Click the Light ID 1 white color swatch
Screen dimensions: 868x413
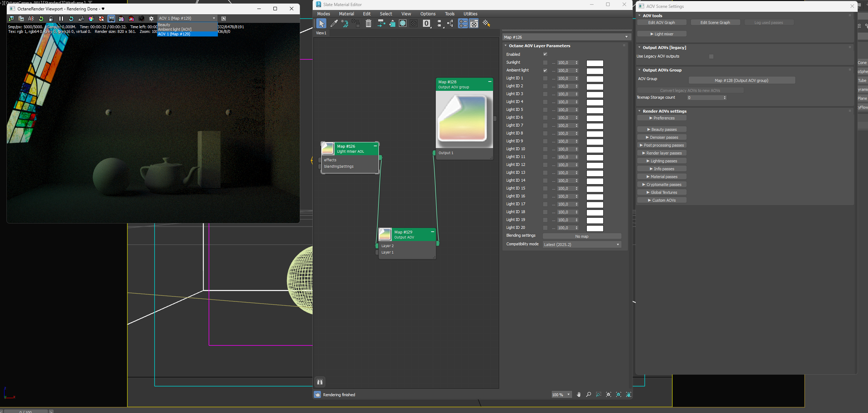(595, 79)
